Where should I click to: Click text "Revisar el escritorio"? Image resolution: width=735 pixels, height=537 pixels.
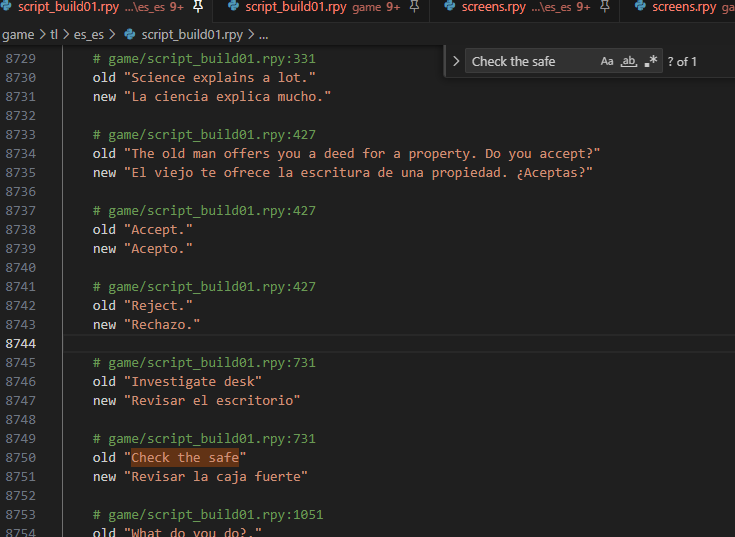[x=212, y=401]
